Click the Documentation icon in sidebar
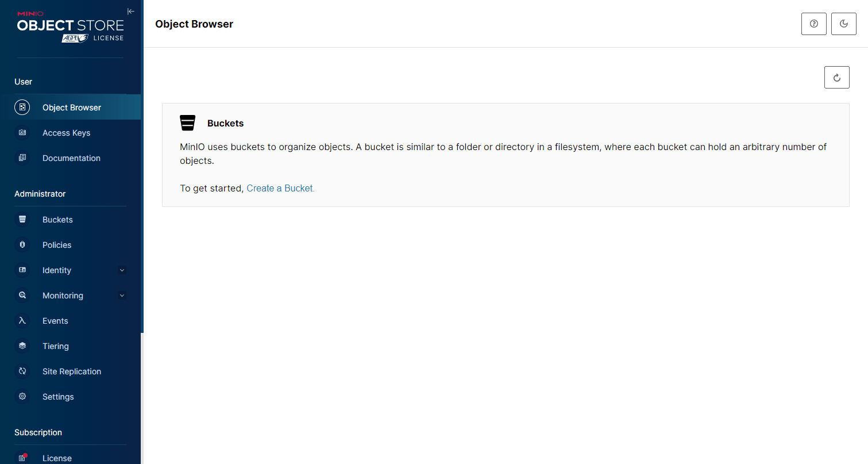 [22, 158]
